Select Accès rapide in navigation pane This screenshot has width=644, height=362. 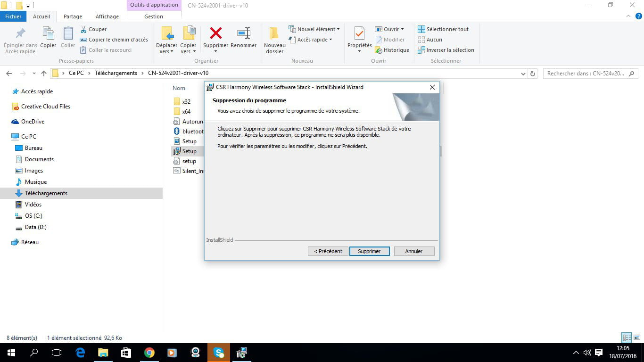point(37,91)
